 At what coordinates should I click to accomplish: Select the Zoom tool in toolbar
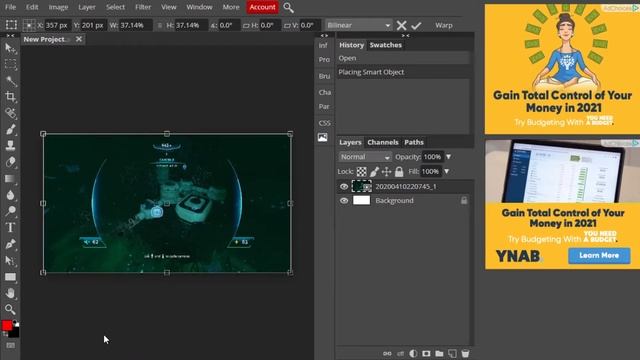click(x=10, y=309)
